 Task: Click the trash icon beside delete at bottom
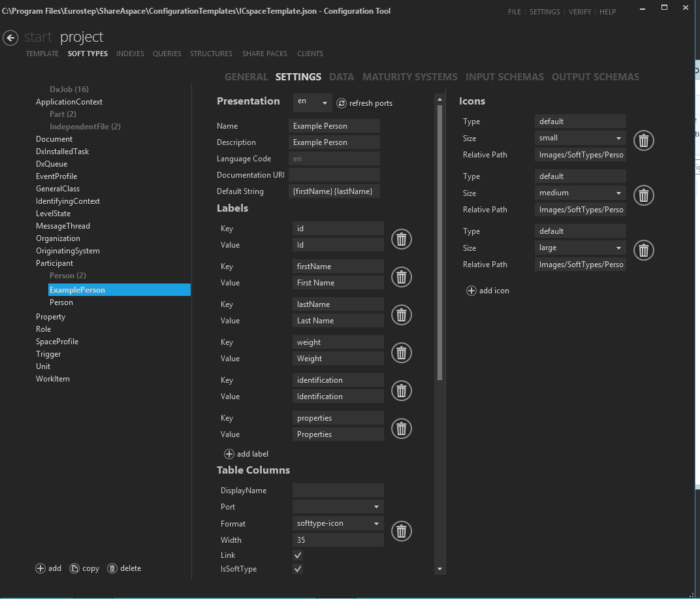(x=112, y=568)
